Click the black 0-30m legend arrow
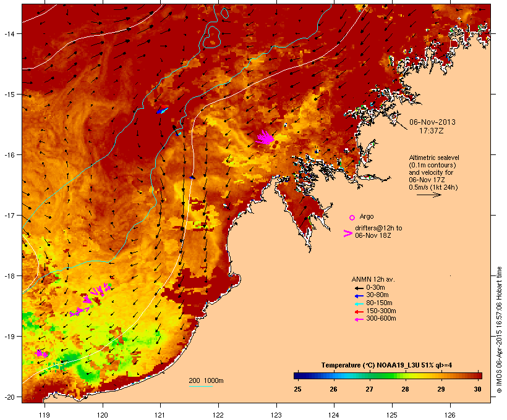The height and width of the screenshot is (420, 507). point(359,288)
